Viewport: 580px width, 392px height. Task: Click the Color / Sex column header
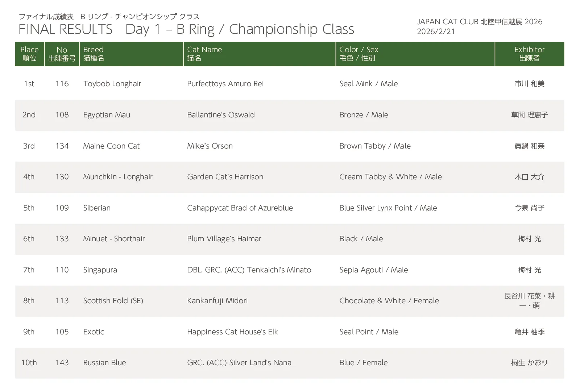click(359, 54)
